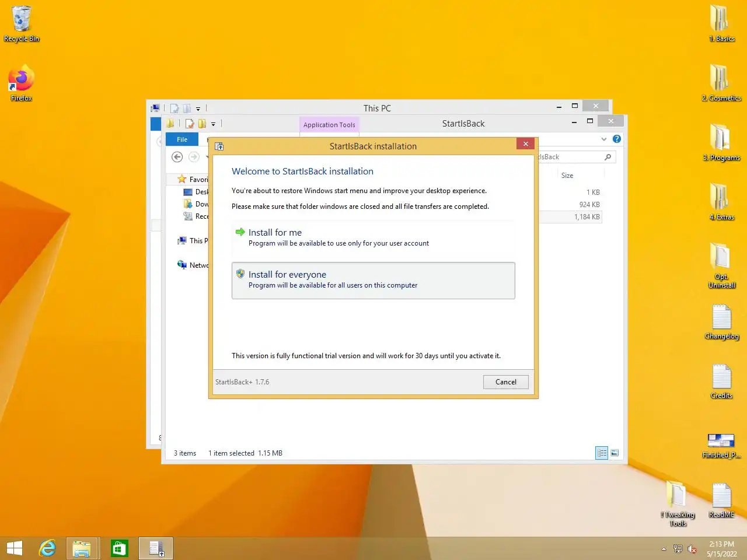Select the Changelog text file on desktop

[721, 323]
